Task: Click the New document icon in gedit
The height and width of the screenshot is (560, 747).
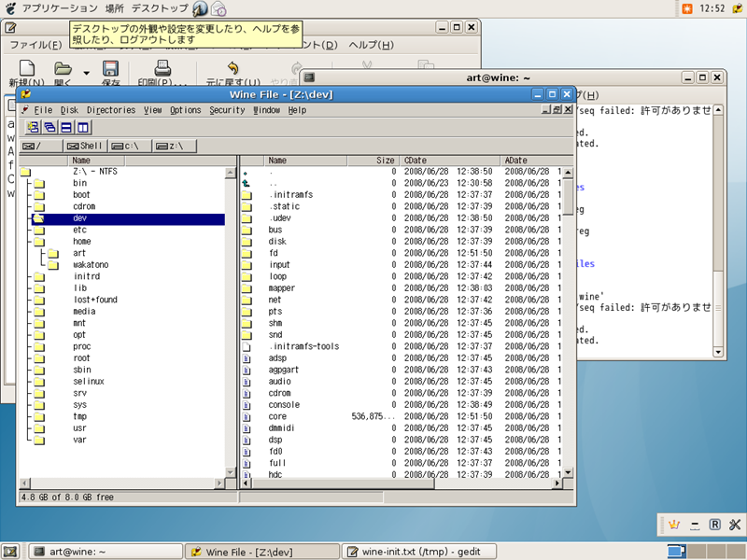Action: (27, 68)
